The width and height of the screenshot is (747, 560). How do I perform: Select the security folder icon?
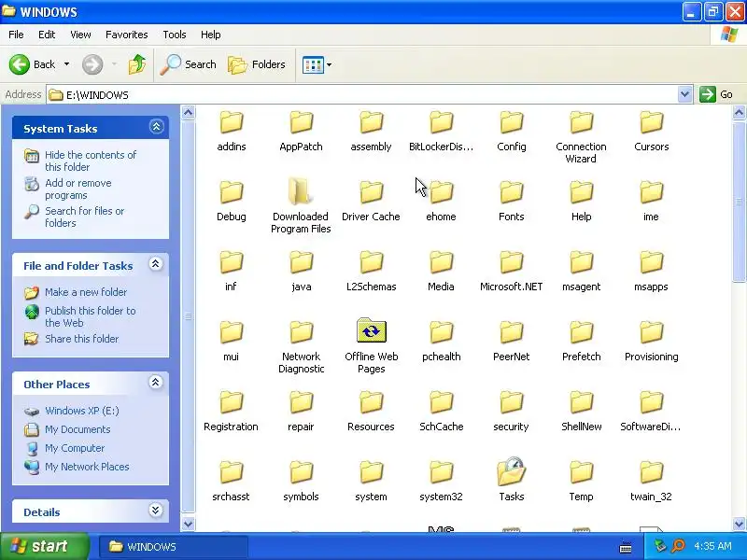pyautogui.click(x=511, y=402)
